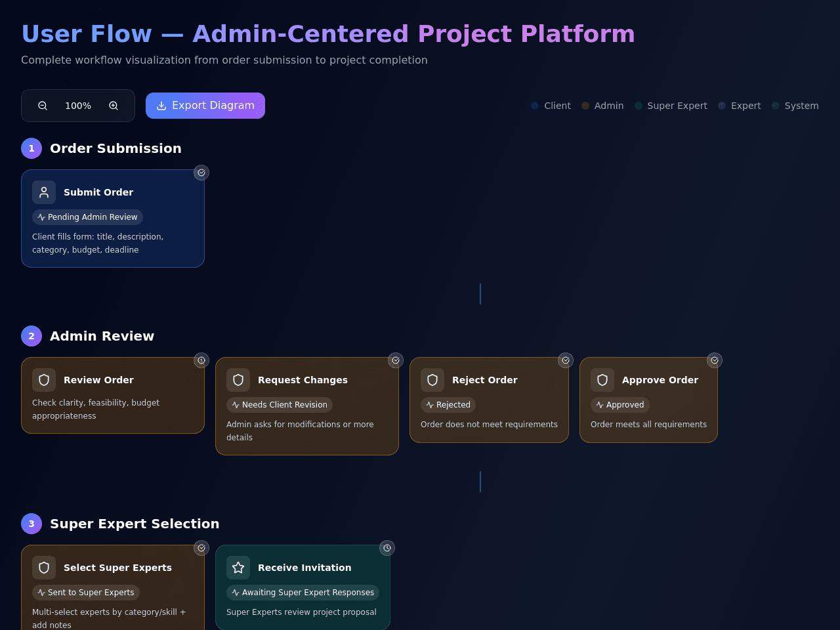Click the Client legend color dot

point(535,106)
